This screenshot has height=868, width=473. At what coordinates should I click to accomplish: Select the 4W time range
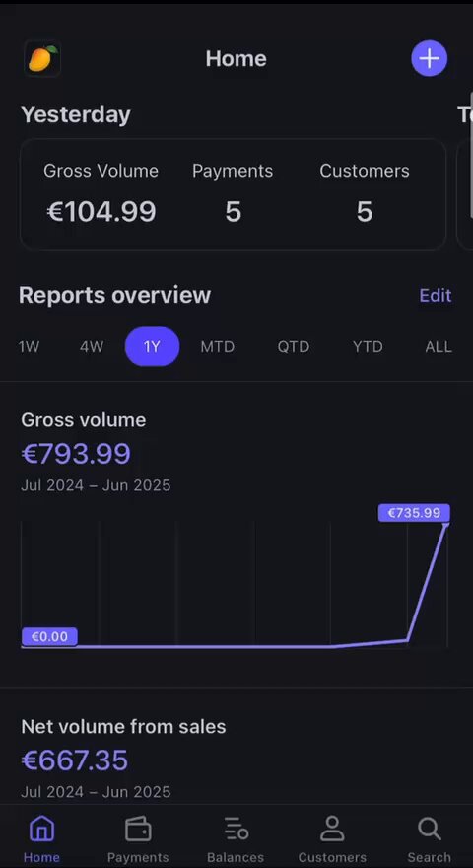pyautogui.click(x=92, y=346)
